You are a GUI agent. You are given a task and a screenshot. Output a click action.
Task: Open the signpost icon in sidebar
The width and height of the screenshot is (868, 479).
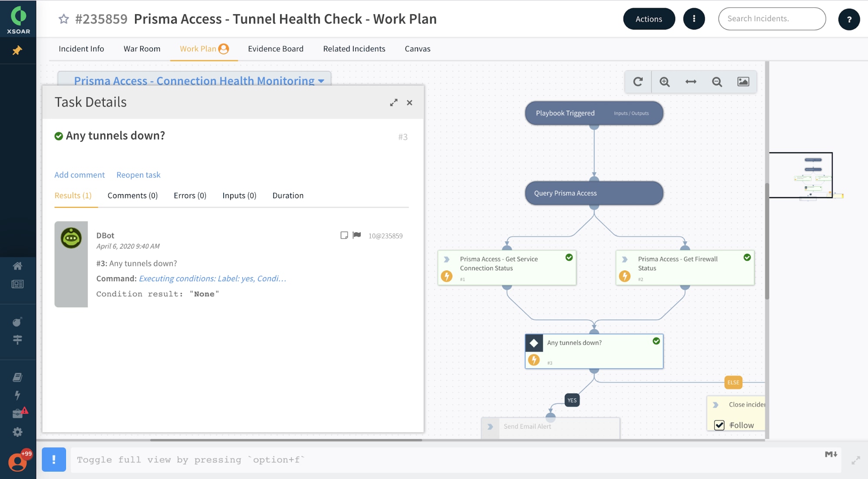click(x=17, y=339)
